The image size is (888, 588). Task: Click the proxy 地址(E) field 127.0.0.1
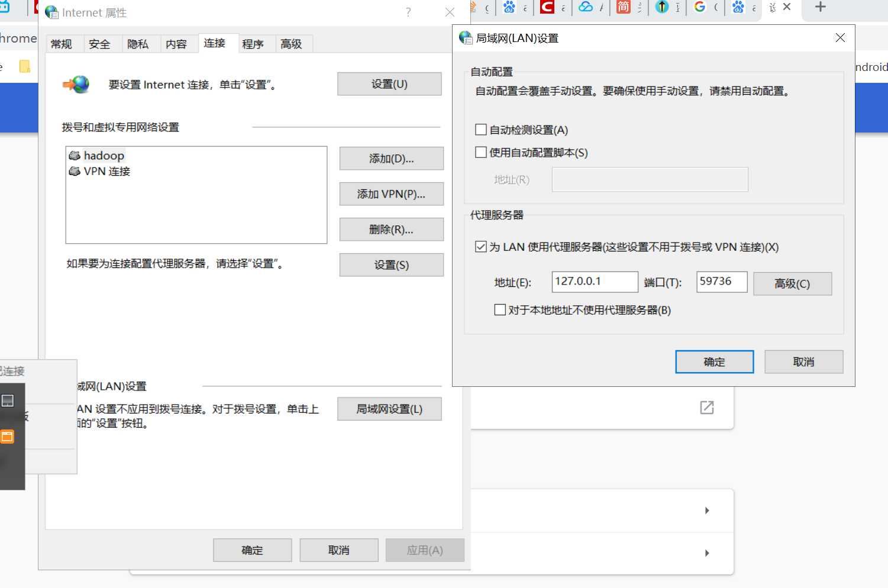595,282
